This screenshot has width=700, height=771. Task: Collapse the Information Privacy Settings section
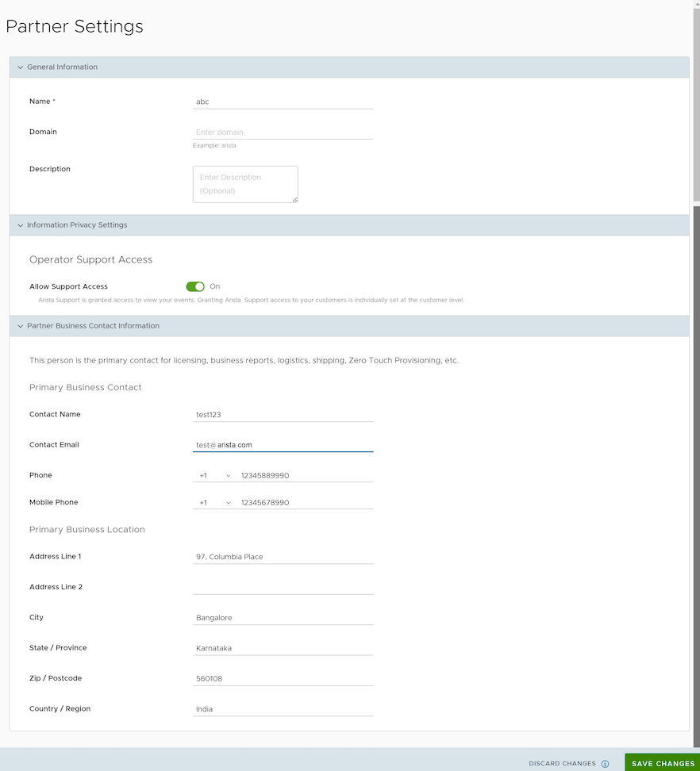coord(21,225)
